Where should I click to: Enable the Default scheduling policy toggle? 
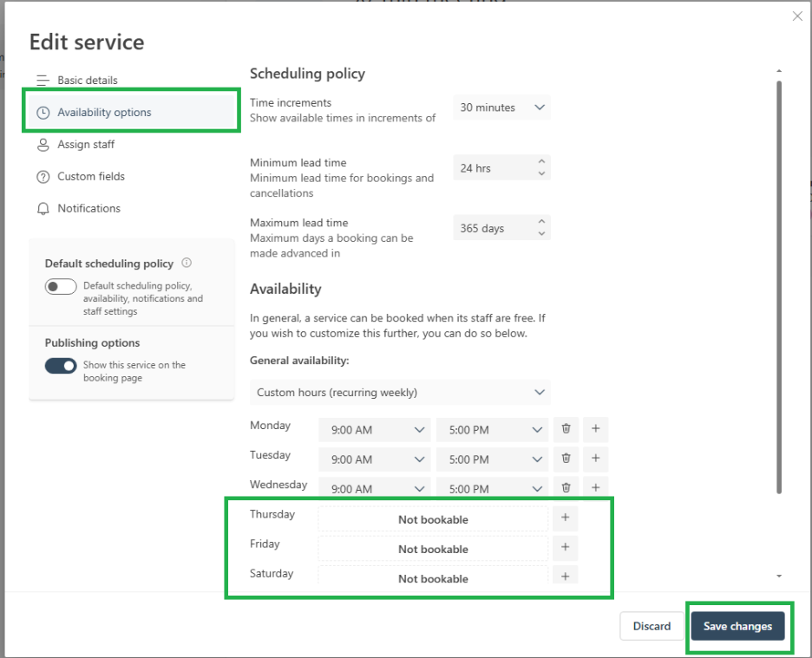coord(61,286)
